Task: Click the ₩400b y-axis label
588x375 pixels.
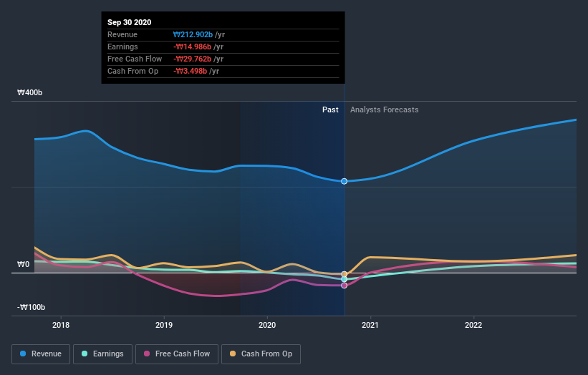Action: pos(29,92)
